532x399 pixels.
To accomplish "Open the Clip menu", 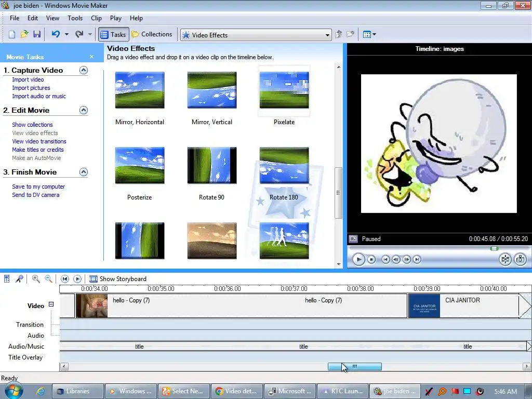I will point(96,18).
